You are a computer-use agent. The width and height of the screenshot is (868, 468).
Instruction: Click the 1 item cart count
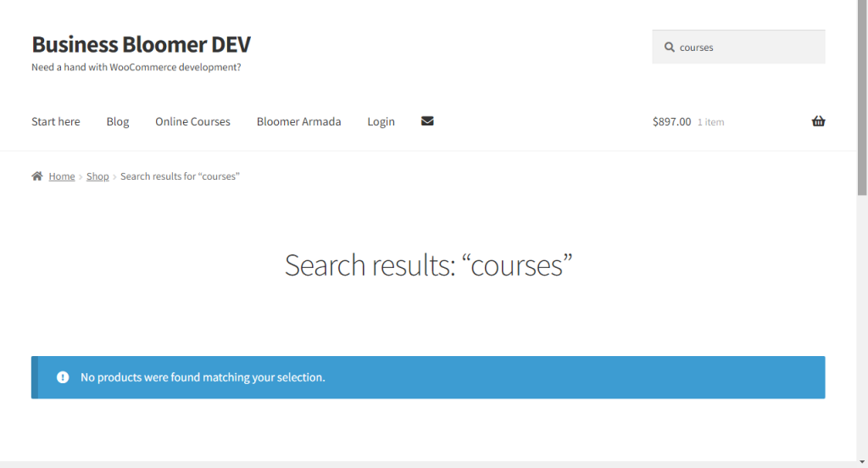pyautogui.click(x=710, y=122)
